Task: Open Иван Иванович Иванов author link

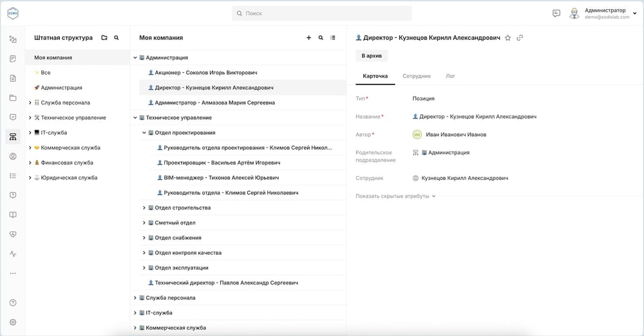Action: [456, 135]
